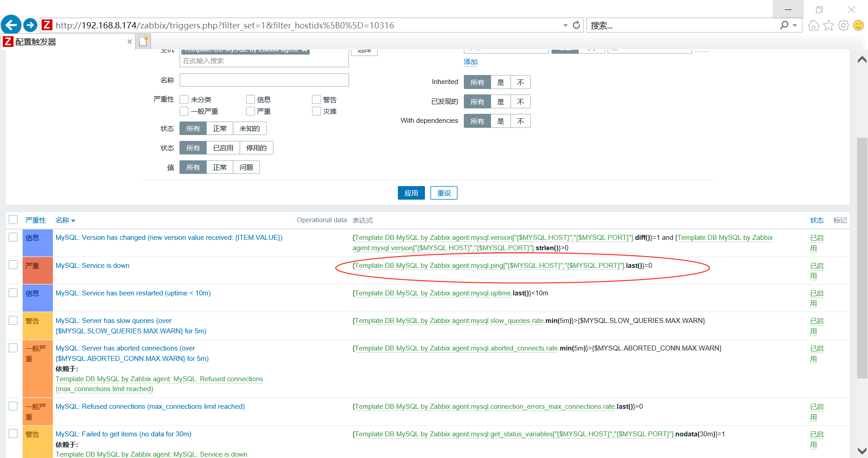This screenshot has width=868, height=458.
Task: Open dependency Refused connections template link
Action: 159,384
